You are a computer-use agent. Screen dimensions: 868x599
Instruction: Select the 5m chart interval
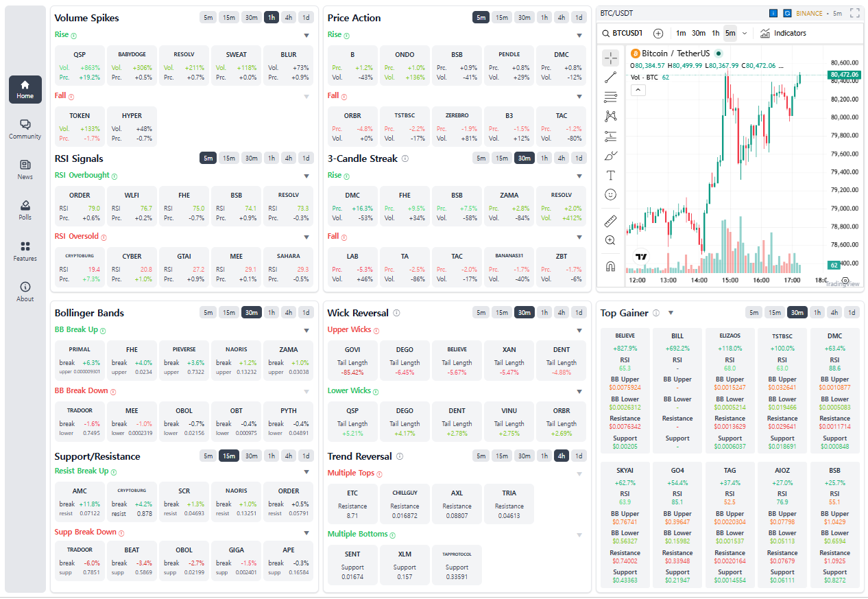730,33
